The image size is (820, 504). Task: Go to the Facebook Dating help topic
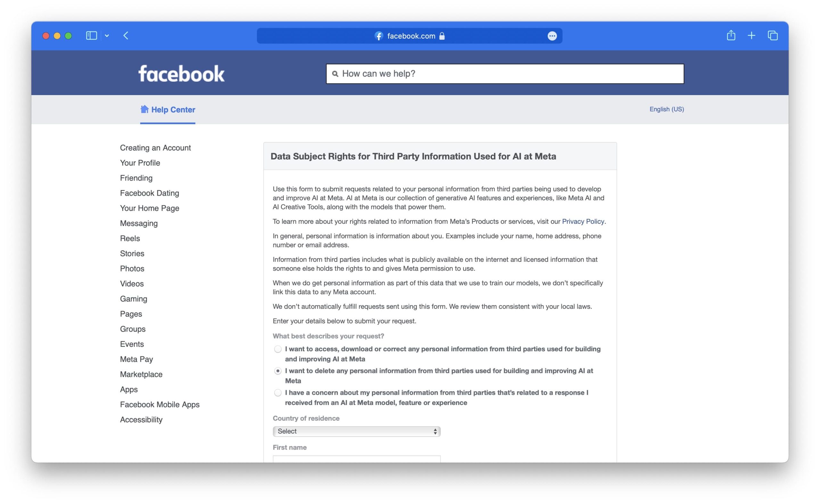click(149, 193)
